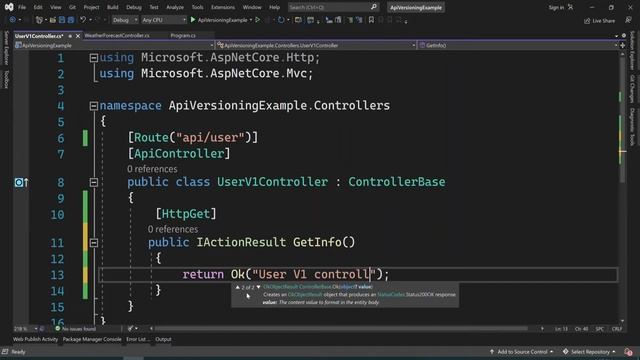Collapse the GetInfo method at line 11
Screen dimensions: 640x360
point(93,243)
